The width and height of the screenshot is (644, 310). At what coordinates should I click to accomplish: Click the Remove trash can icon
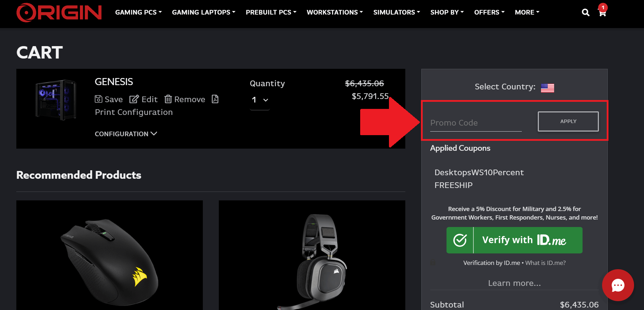point(168,99)
